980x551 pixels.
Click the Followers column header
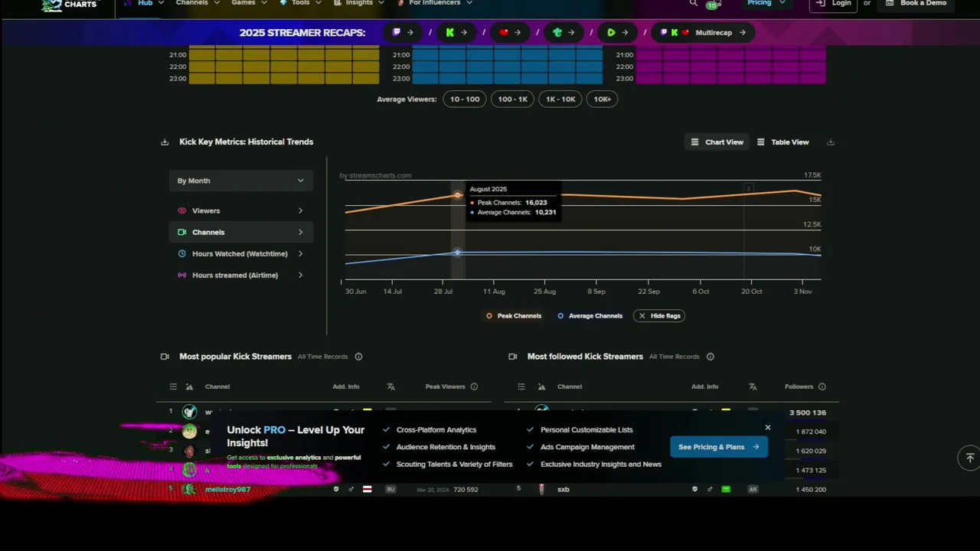(x=799, y=386)
